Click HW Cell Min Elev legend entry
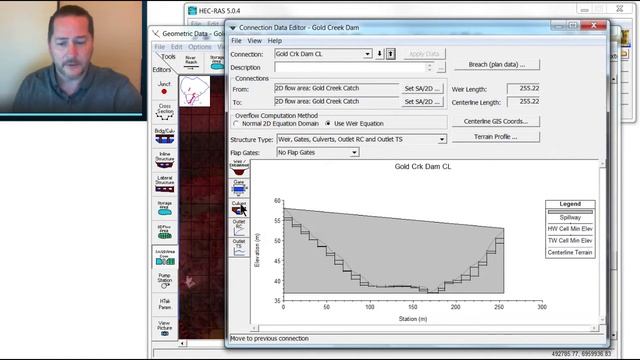 pos(570,229)
